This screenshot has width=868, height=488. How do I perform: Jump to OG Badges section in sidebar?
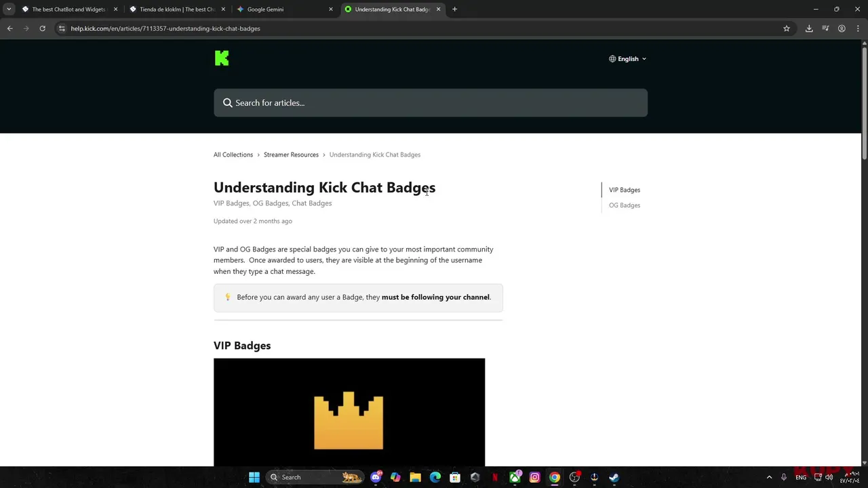coord(625,205)
